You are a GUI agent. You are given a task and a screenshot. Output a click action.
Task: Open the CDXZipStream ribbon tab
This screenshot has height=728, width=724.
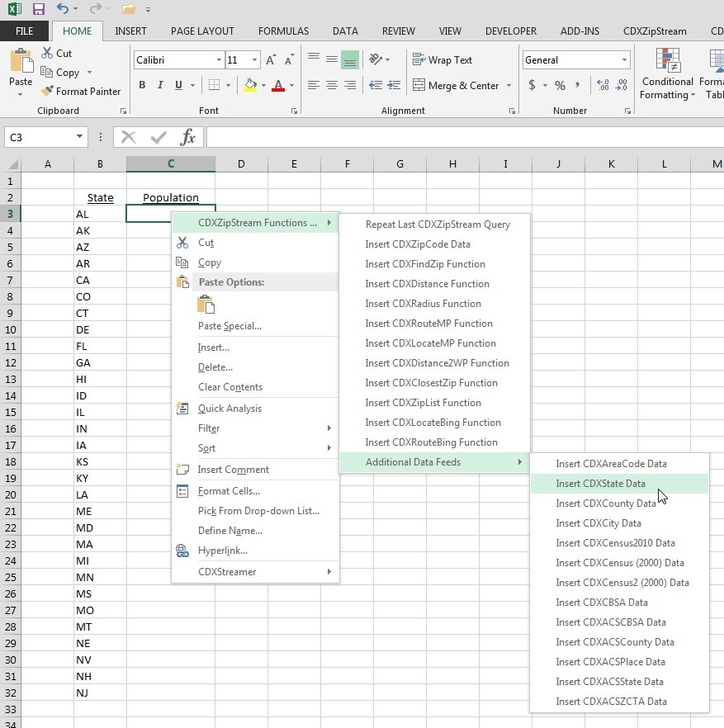[x=655, y=31]
